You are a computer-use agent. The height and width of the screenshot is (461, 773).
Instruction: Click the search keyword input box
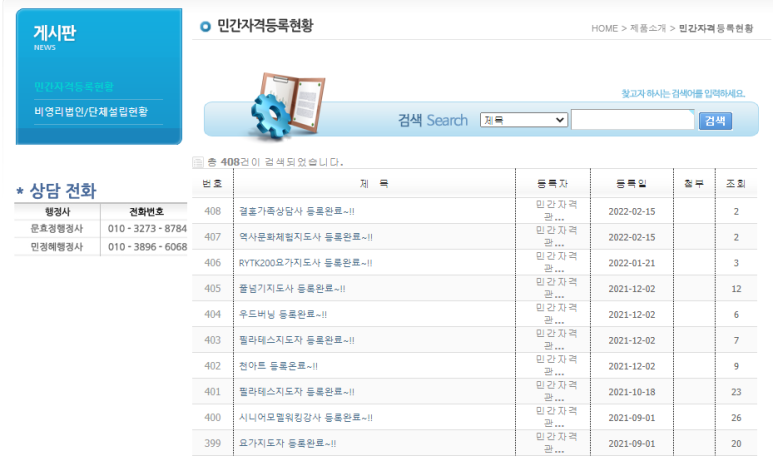coord(632,120)
